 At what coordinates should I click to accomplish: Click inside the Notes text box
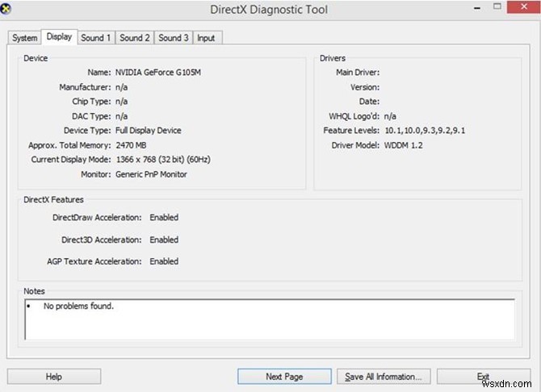click(270, 319)
